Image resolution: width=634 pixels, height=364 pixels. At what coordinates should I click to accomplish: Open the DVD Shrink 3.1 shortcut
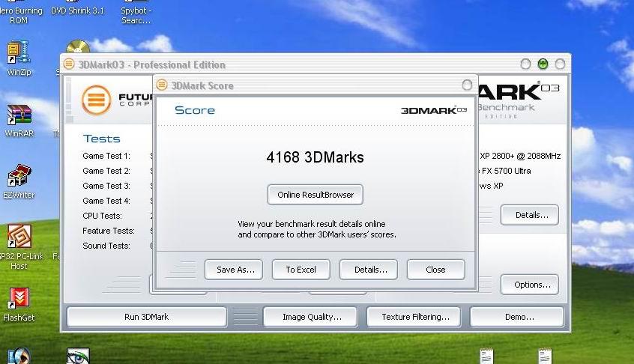pyautogui.click(x=78, y=8)
